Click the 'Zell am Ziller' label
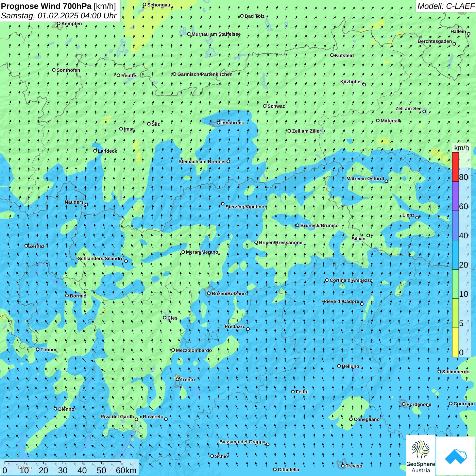476x476 pixels. (x=306, y=131)
